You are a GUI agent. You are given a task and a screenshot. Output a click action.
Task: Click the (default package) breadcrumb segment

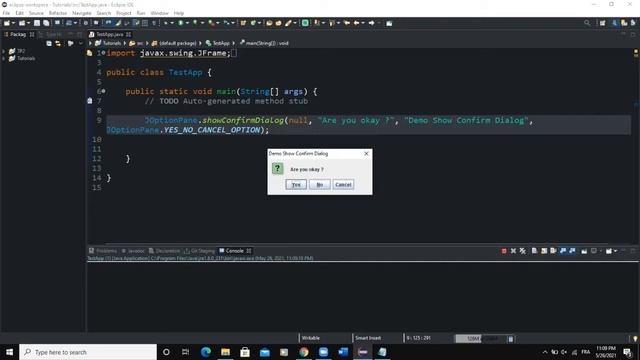(x=174, y=43)
